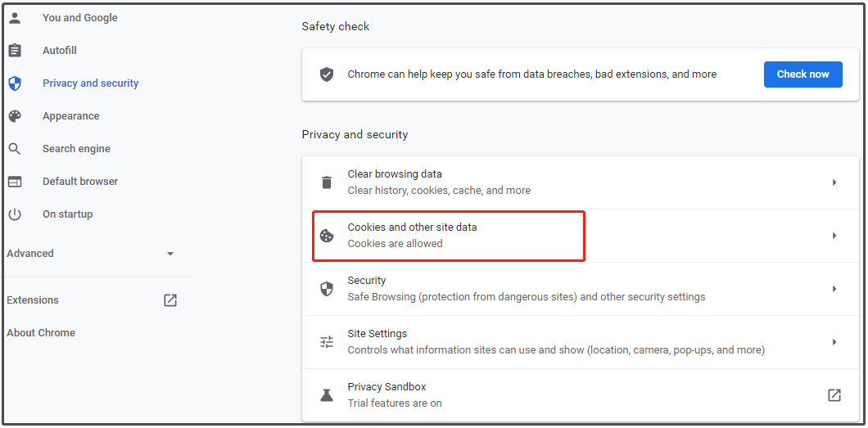Viewport: 868px width, 428px height.
Task: Click the Appearance palette icon
Action: [x=15, y=116]
